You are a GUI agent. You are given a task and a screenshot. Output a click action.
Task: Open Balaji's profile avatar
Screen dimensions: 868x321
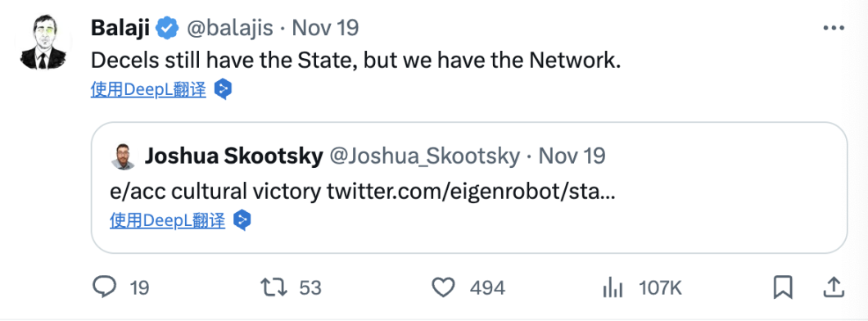(x=43, y=43)
